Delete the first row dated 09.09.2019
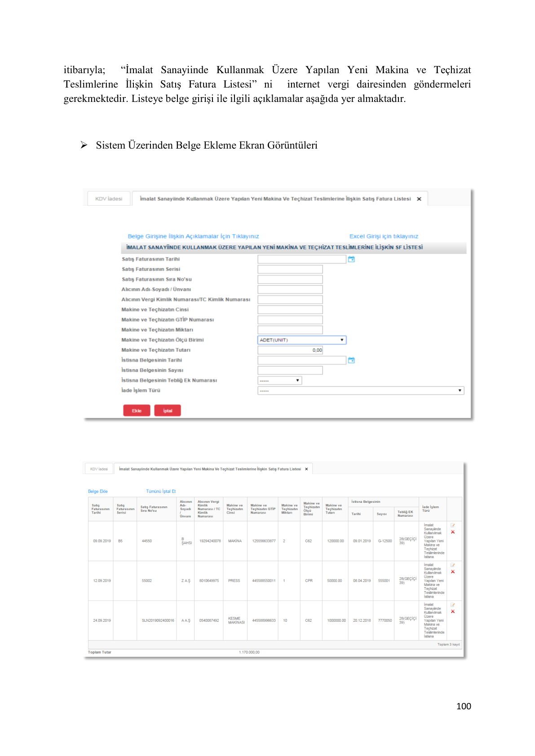This screenshot has width=535, height=756. pyautogui.click(x=453, y=532)
